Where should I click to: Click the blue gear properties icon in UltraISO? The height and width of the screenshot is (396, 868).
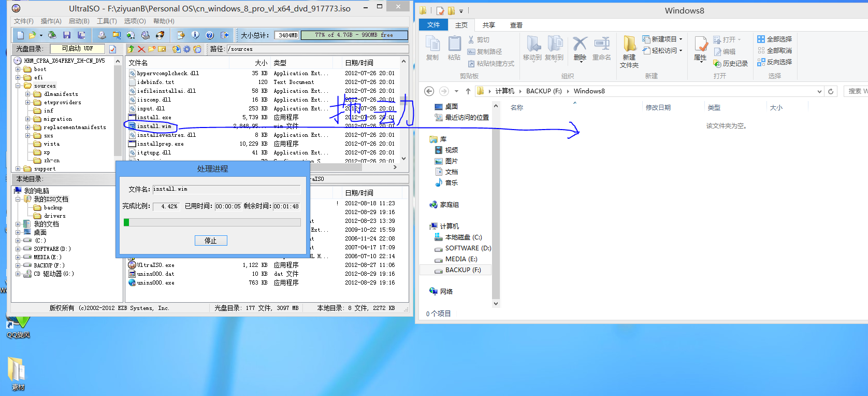click(x=187, y=49)
